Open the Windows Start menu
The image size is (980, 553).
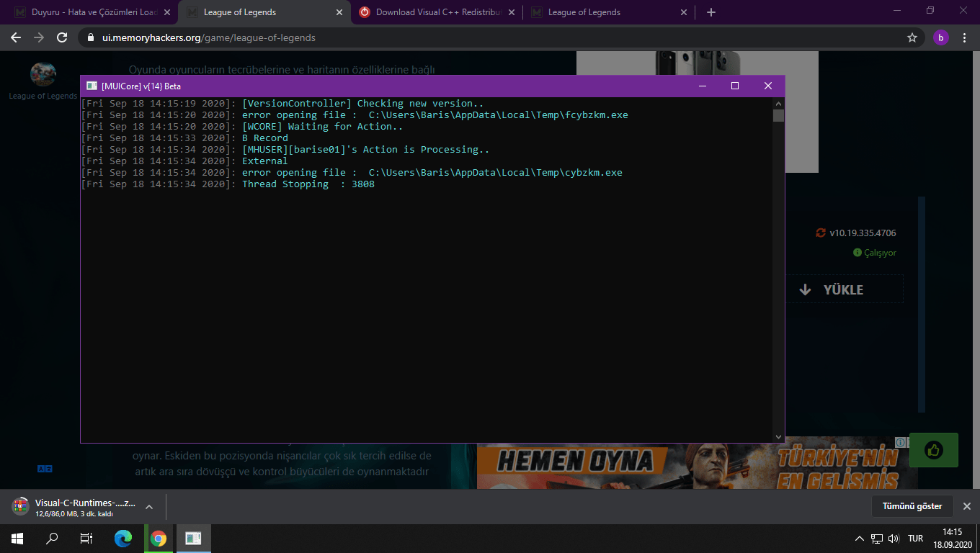tap(17, 539)
